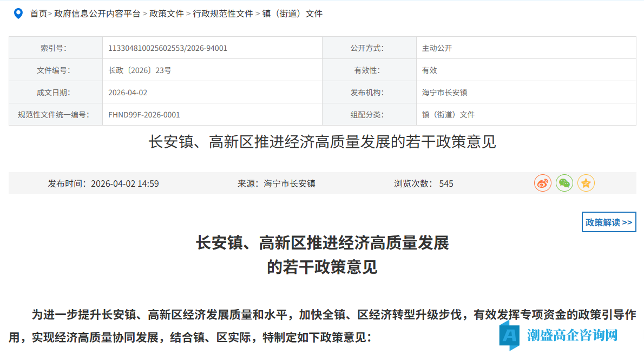Click the page title above the info bar
The width and height of the screenshot is (644, 354).
click(323, 142)
